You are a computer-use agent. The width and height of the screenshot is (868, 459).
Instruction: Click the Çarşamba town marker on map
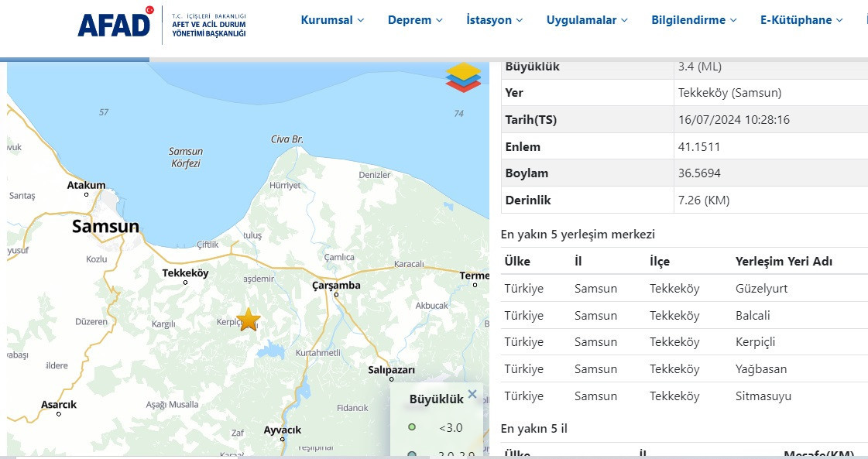[336, 295]
